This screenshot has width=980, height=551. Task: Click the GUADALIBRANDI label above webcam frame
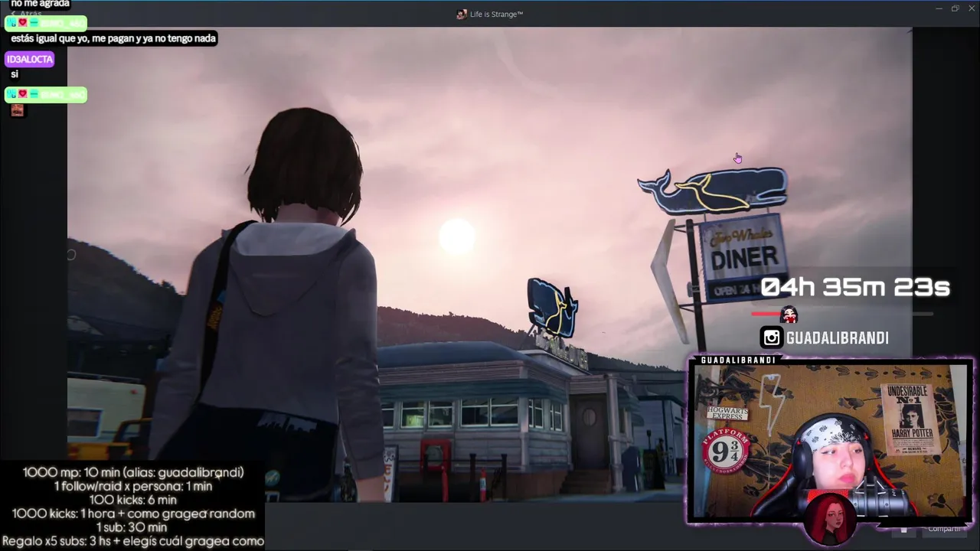(x=738, y=360)
